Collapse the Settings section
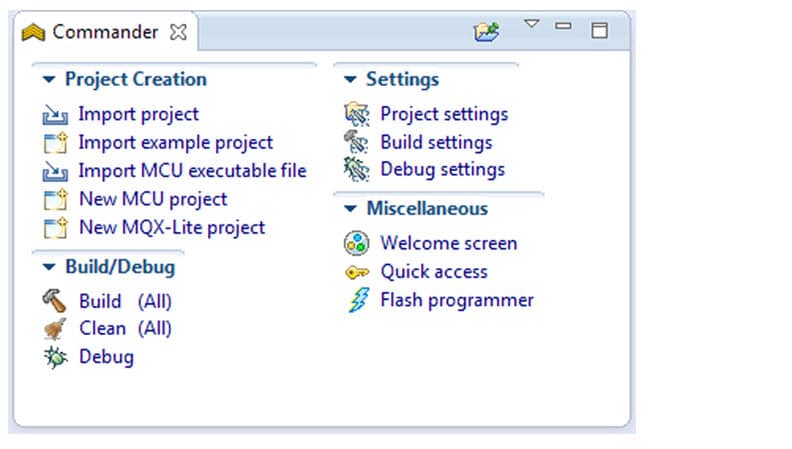 click(350, 80)
